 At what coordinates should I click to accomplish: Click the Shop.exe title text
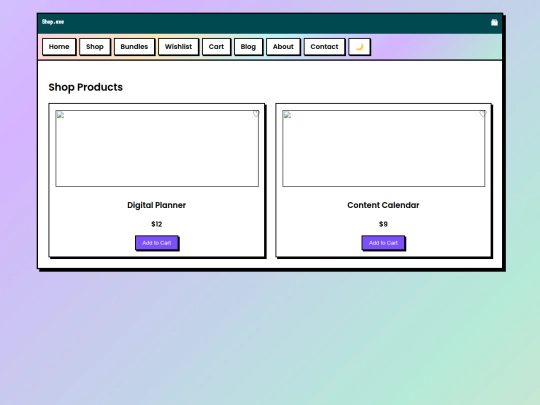tap(53, 22)
